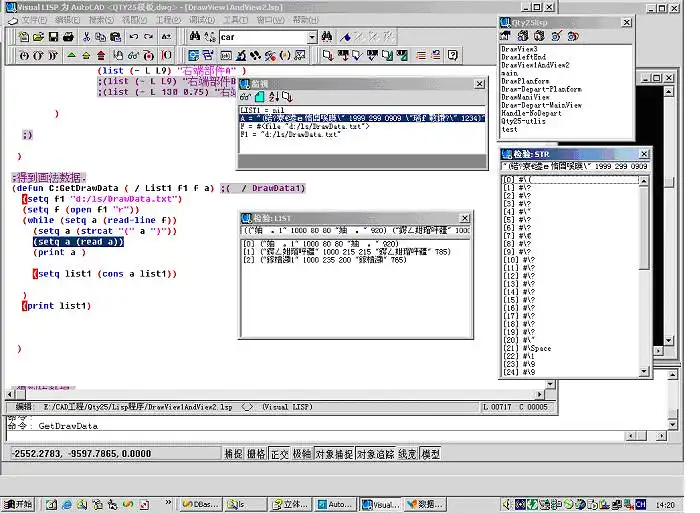Toggle the 捕捉 snap status button

pos(233,454)
